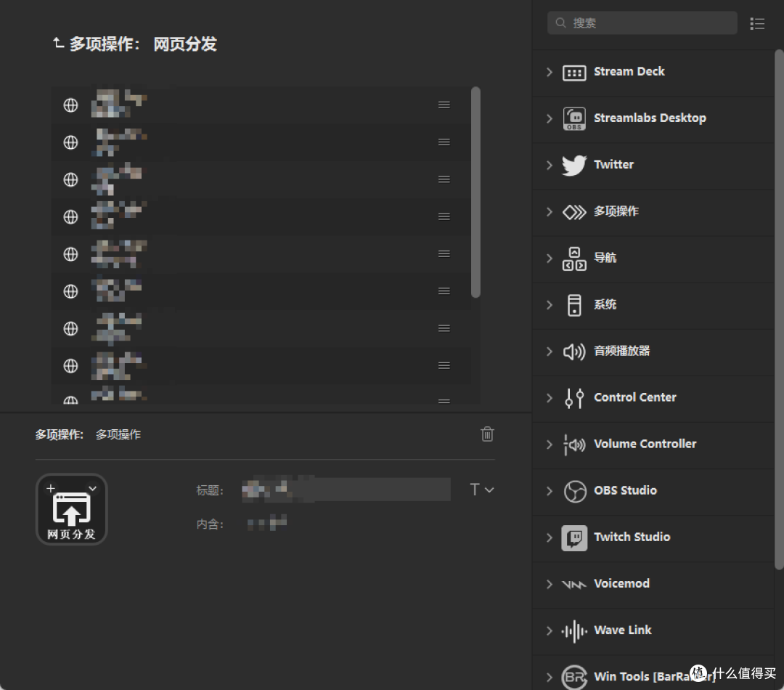Expand the 导航 category chevron
This screenshot has height=690, width=784.
click(x=550, y=258)
